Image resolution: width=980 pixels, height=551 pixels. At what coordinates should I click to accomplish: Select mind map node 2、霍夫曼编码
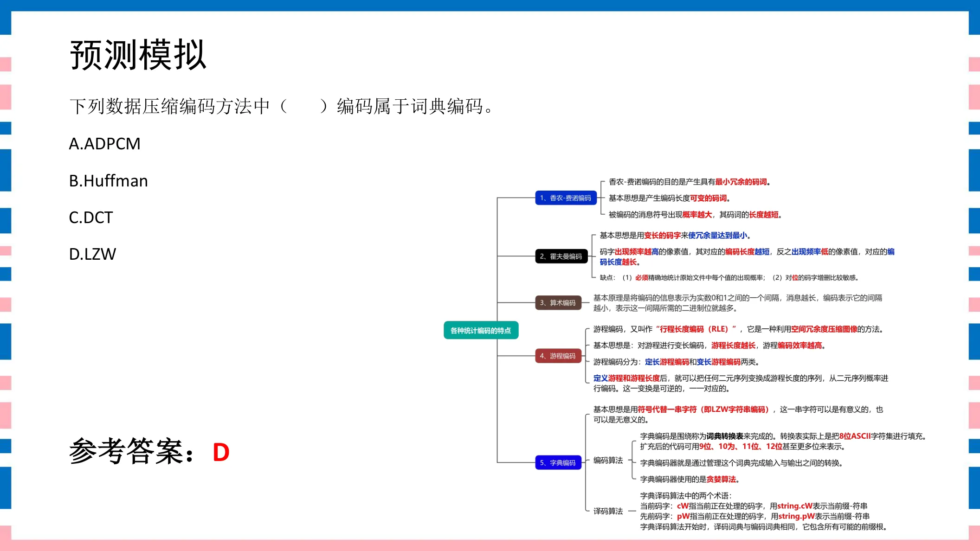561,256
